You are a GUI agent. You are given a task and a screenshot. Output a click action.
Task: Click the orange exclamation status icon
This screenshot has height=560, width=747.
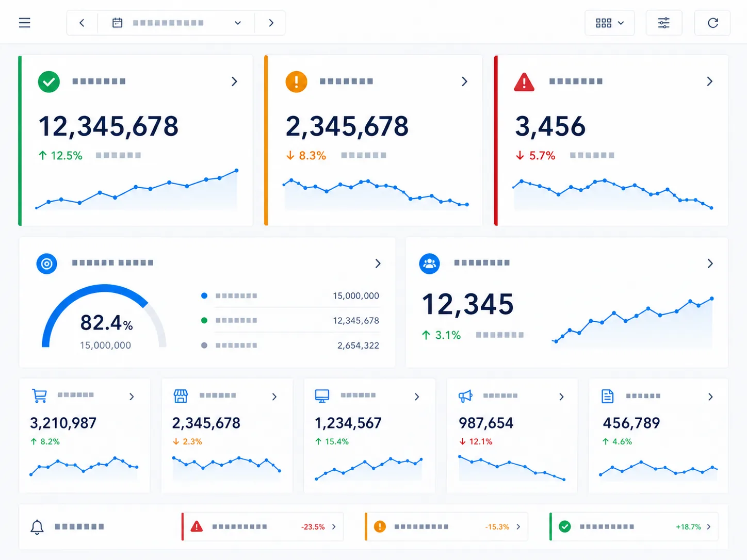tap(296, 81)
